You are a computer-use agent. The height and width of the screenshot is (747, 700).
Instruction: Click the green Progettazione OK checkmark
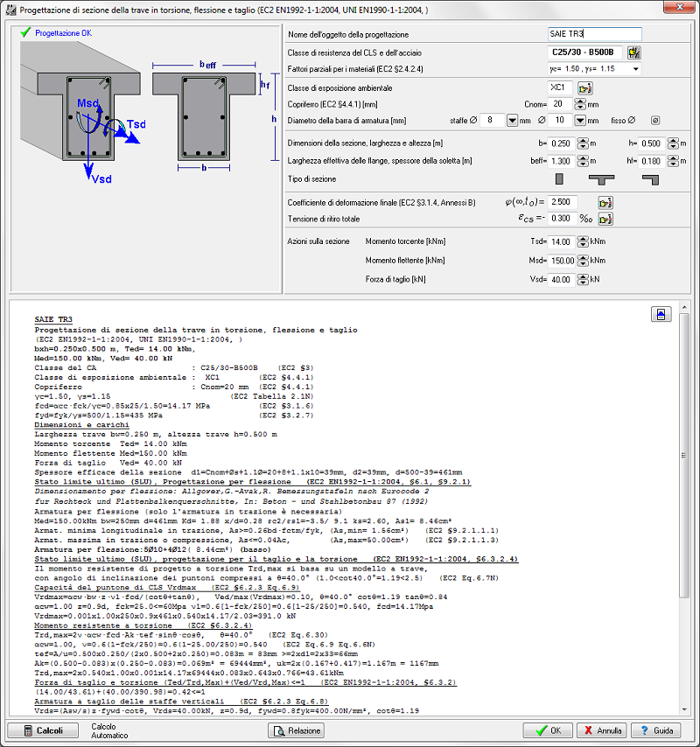[x=25, y=32]
